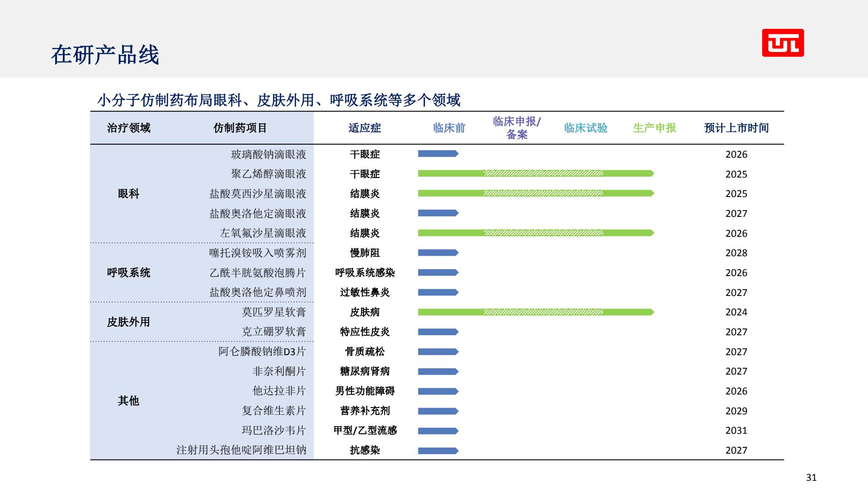
Task: Click the green progress bar for 莫匹罗星软膏
Action: pyautogui.click(x=536, y=312)
